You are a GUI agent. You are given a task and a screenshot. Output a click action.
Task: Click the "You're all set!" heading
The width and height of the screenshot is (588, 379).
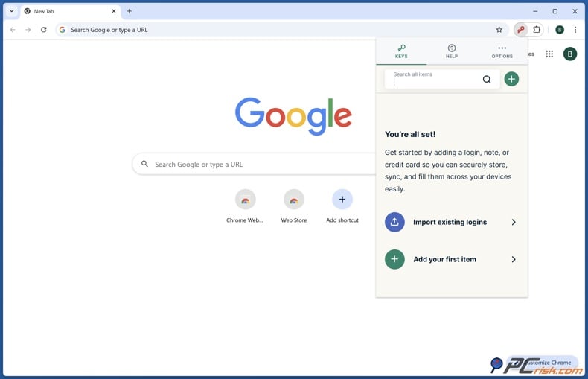(410, 134)
